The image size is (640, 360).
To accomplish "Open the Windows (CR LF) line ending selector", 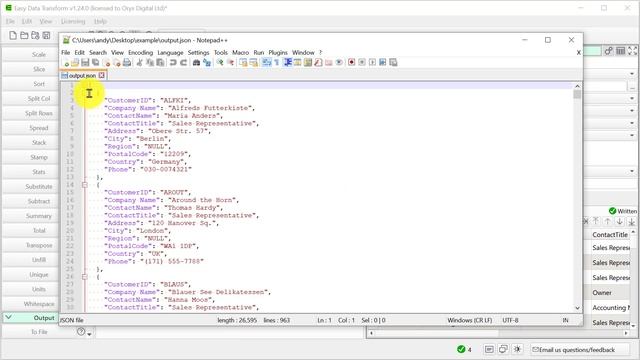I will pos(470,320).
